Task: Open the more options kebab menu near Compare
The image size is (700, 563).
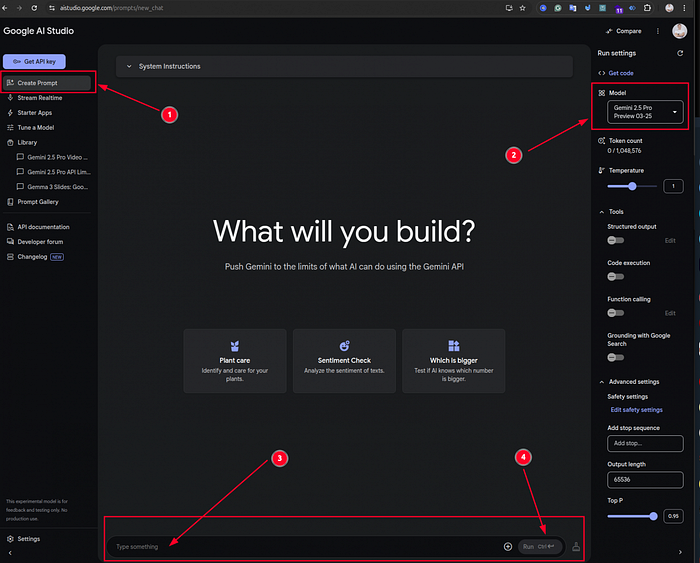Action: [658, 31]
